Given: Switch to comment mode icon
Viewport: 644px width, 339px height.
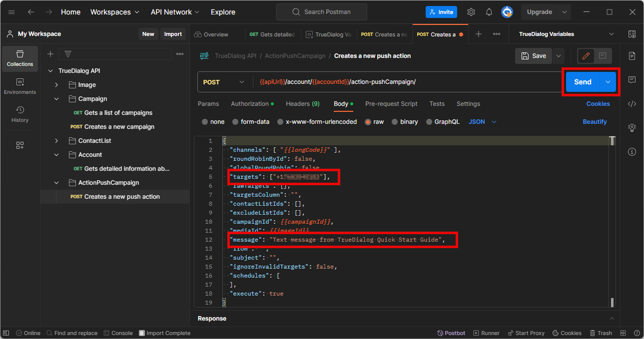Looking at the screenshot, I should (603, 56).
